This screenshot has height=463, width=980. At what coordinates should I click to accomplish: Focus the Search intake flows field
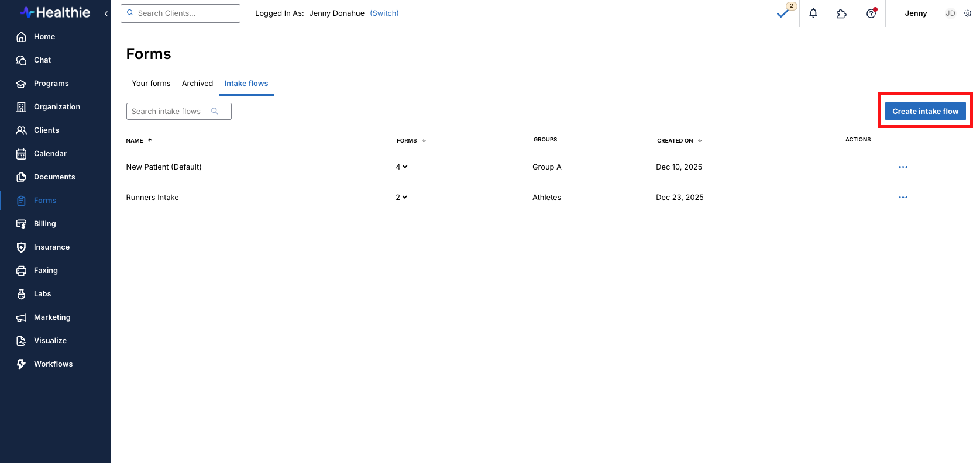[178, 111]
